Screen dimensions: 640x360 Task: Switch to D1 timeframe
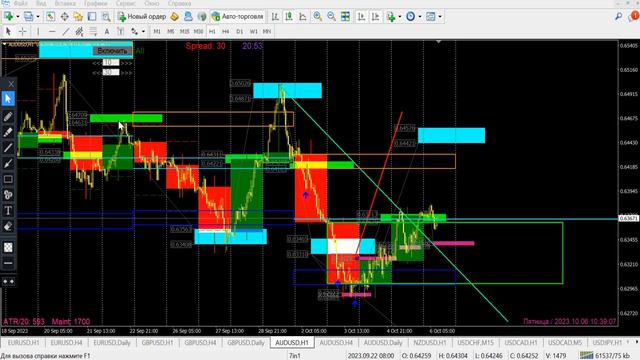point(240,31)
